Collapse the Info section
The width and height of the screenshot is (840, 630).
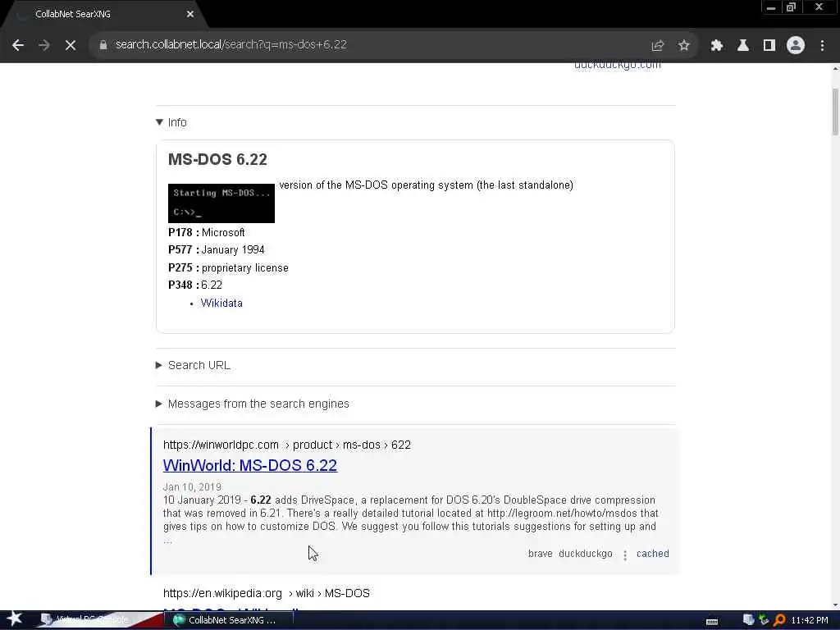[171, 122]
